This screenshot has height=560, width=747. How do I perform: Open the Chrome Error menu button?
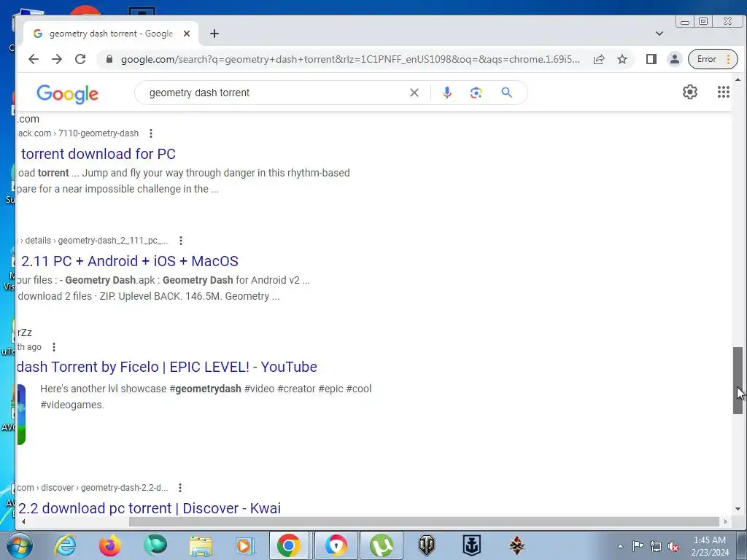coord(713,59)
